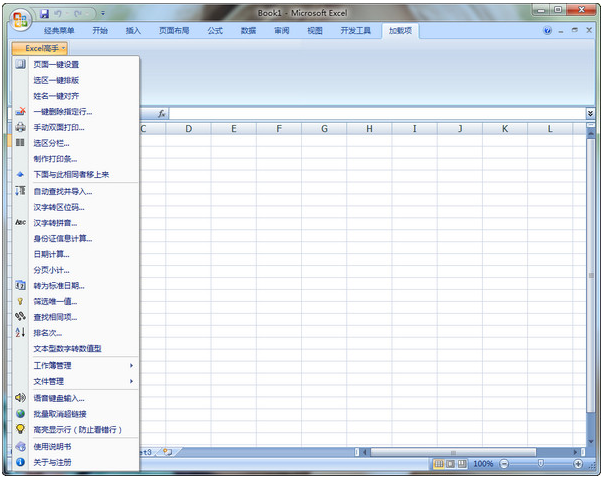Screen dimensions: 607x480
Task: Click the sort icon beside 排名次
Action: (x=21, y=332)
